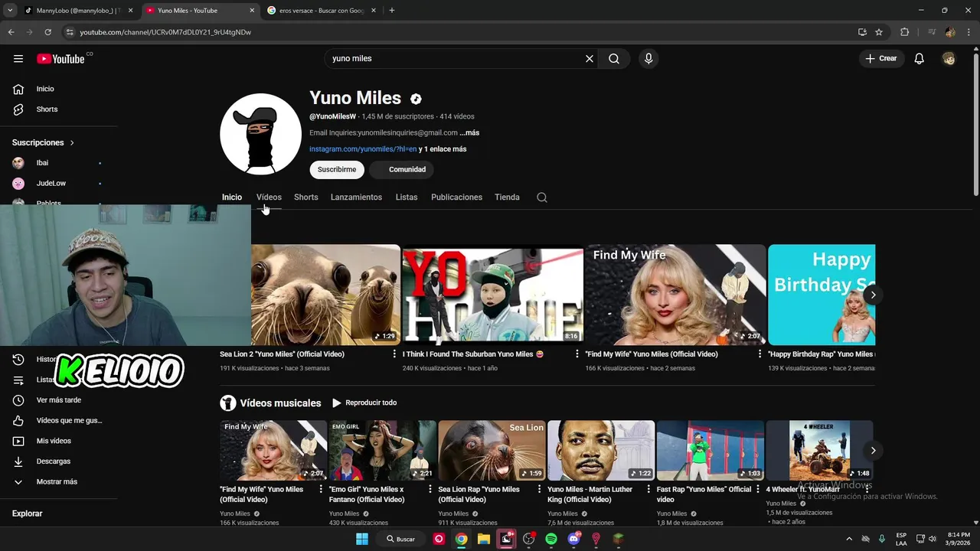The width and height of the screenshot is (980, 551).
Task: Open options for Sea Lion Rap video
Action: [x=539, y=490]
